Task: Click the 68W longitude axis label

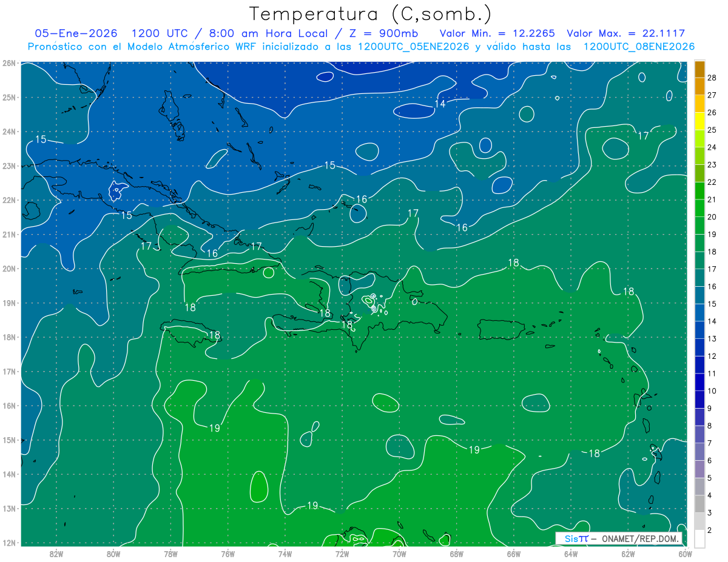Action: click(x=457, y=554)
